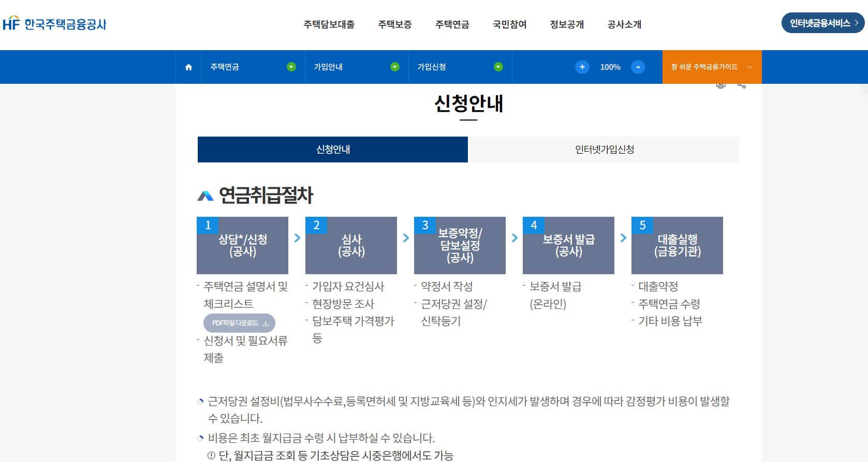The height and width of the screenshot is (462, 868).
Task: Click the HF 한국주택금융공사 logo
Action: (54, 24)
